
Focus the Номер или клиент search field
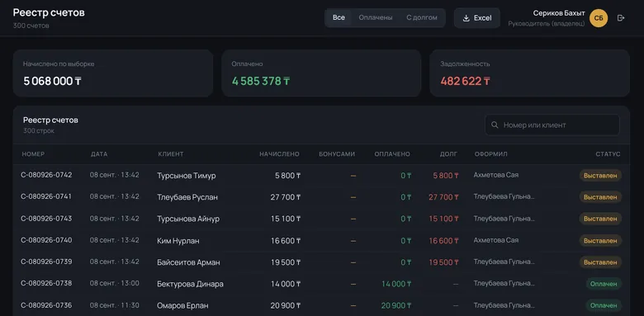(x=552, y=125)
